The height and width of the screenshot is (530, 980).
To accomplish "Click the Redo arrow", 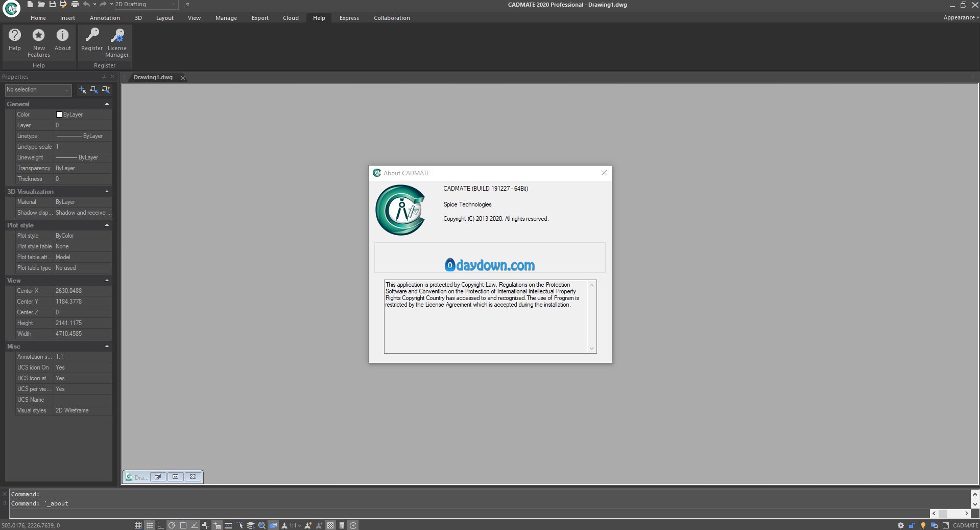I will (103, 4).
